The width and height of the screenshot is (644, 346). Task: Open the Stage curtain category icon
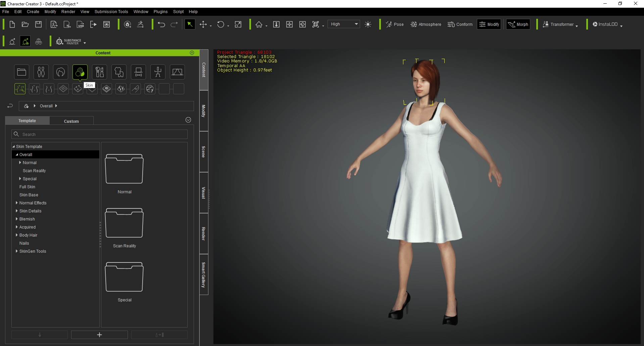point(177,72)
